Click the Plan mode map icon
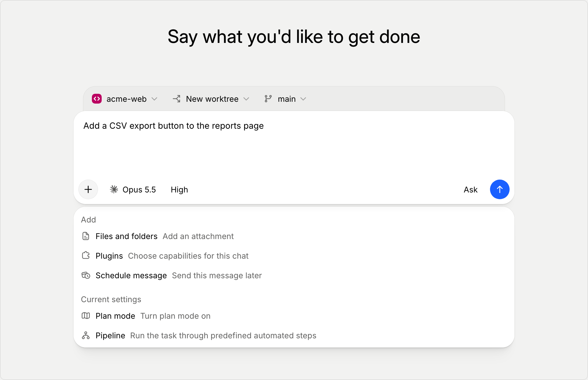 click(86, 316)
